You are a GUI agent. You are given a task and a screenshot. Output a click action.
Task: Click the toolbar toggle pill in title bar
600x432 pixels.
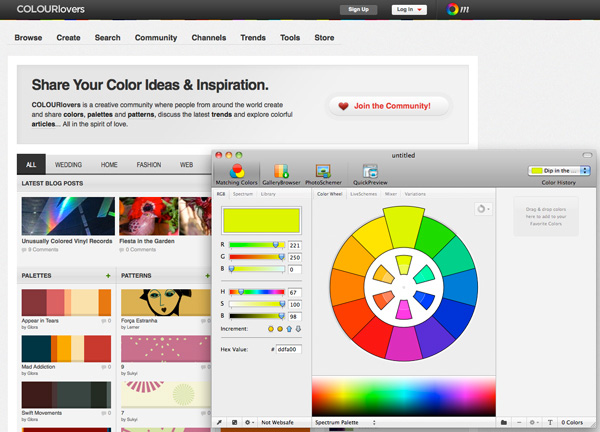pos(587,155)
